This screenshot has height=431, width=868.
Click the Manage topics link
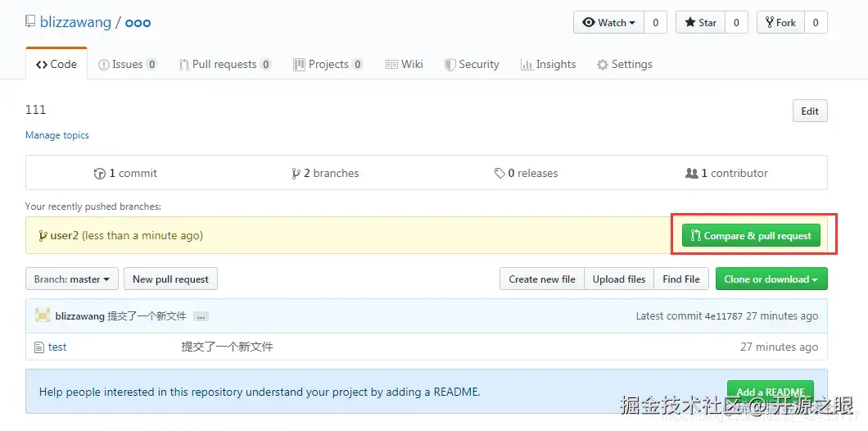click(57, 135)
